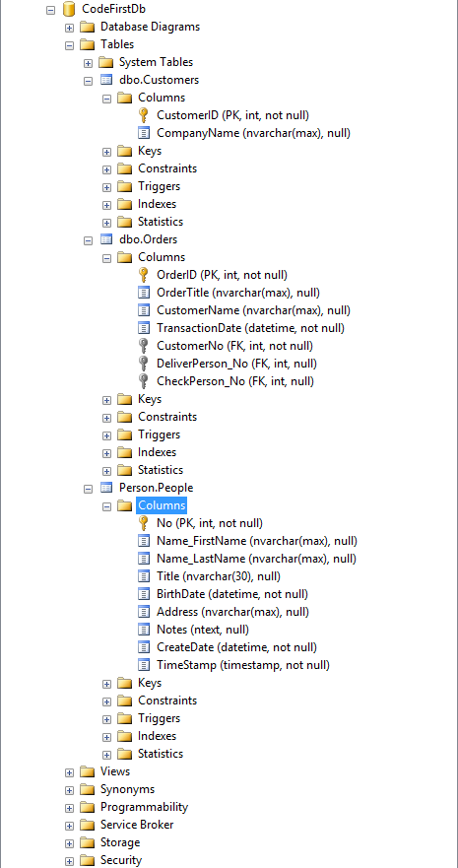The image size is (458, 868).
Task: Collapse the CodeFirstDb database node
Action: (51, 10)
